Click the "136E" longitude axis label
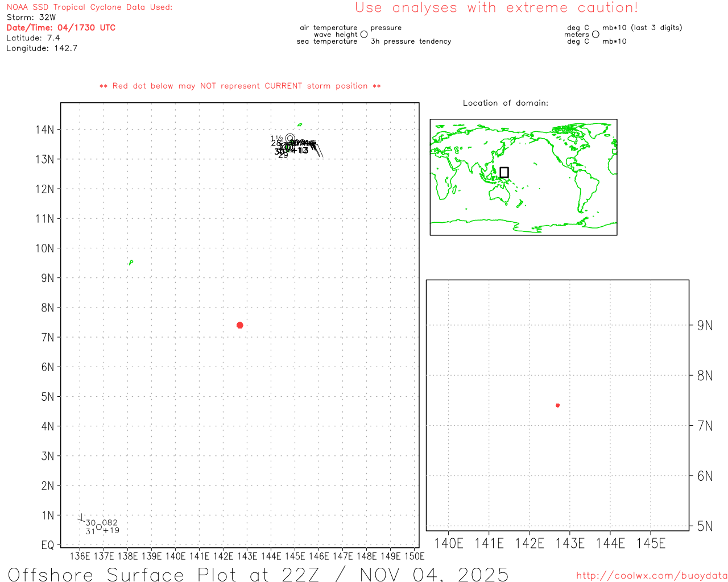Screen dimensions: 728x582 (80, 556)
